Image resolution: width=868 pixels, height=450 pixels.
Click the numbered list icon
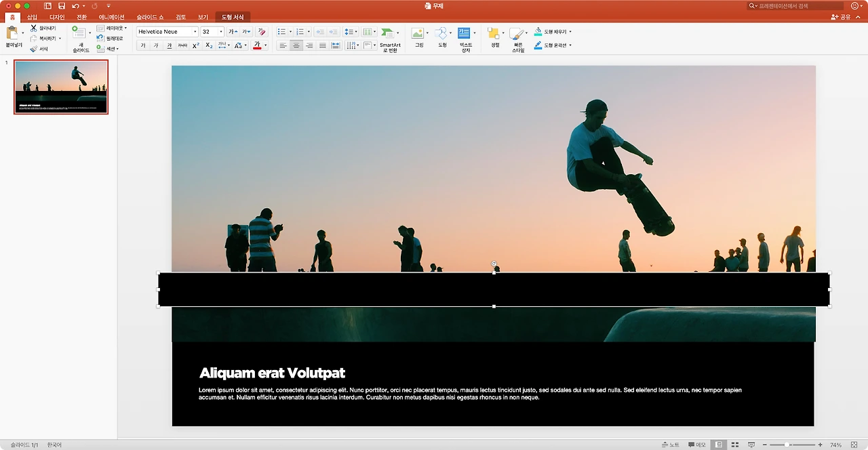[300, 32]
